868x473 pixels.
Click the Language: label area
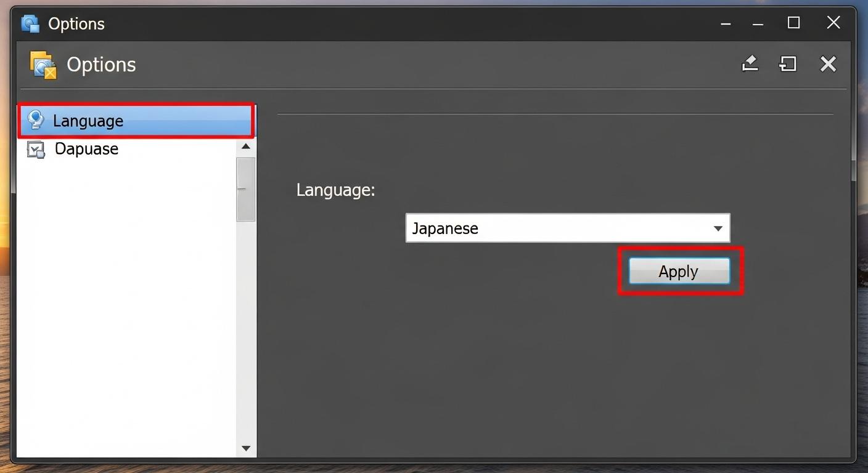[x=335, y=190]
